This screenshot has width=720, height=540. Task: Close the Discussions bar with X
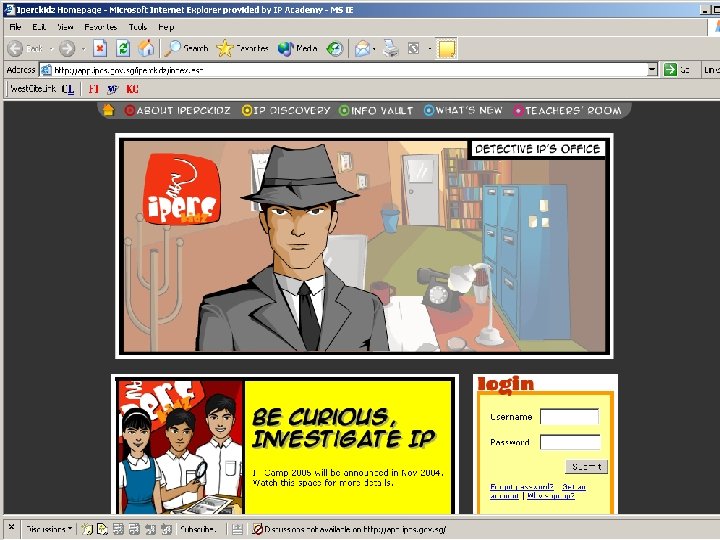coord(11,528)
